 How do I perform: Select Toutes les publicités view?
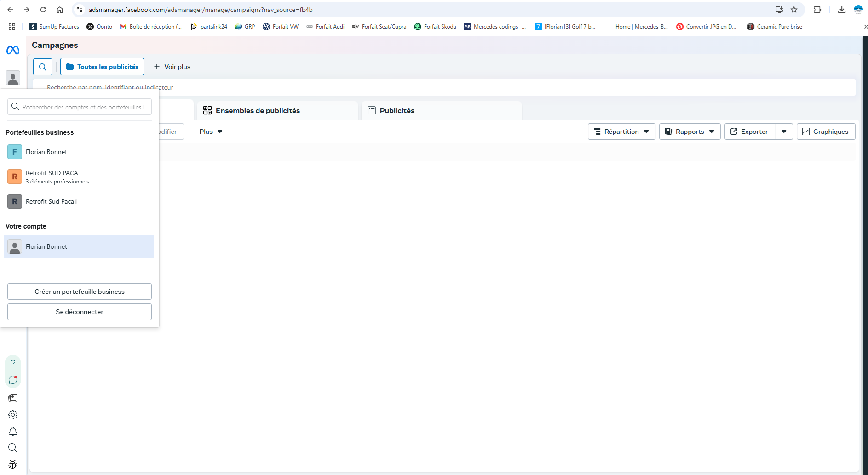tap(102, 67)
